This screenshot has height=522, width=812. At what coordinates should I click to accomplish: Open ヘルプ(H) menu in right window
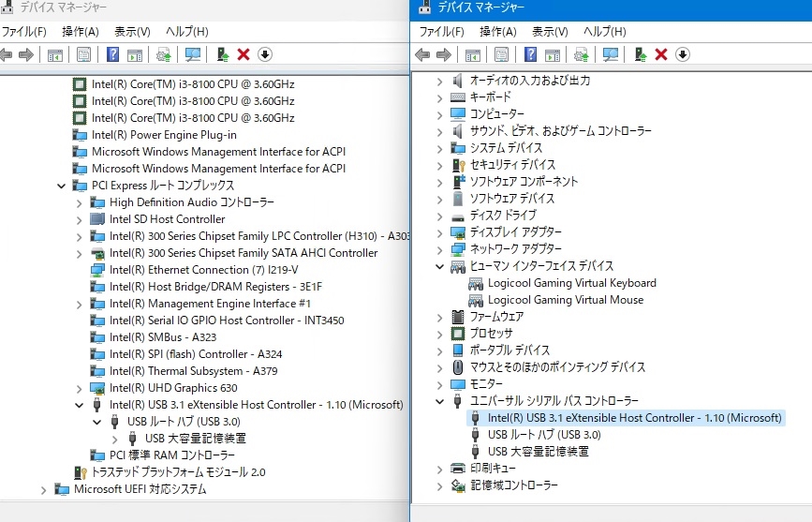pyautogui.click(x=604, y=32)
